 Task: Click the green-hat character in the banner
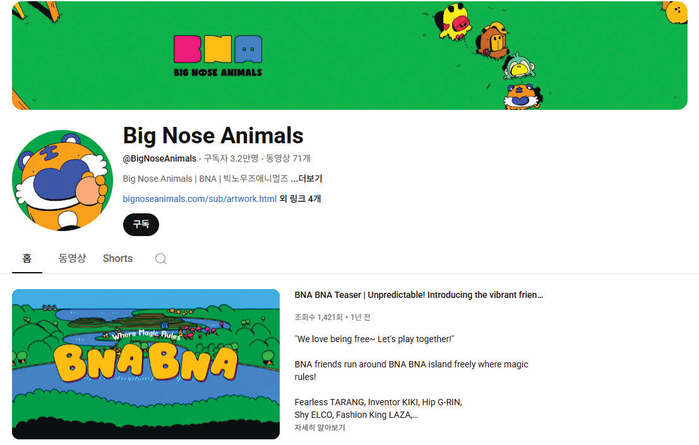(x=518, y=68)
